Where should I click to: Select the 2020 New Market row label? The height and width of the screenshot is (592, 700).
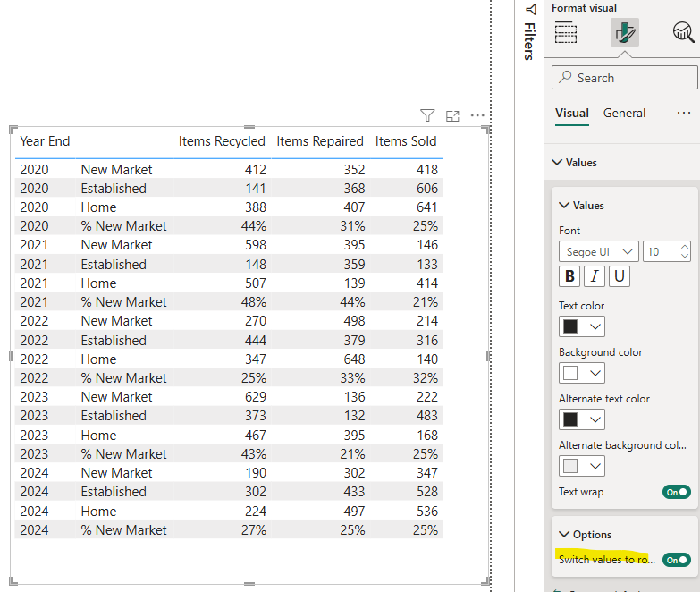click(x=116, y=170)
